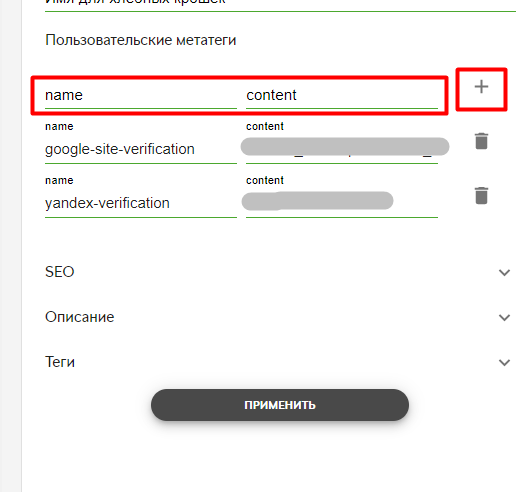Expand the SEO section chevron
The image size is (528, 492).
[504, 272]
